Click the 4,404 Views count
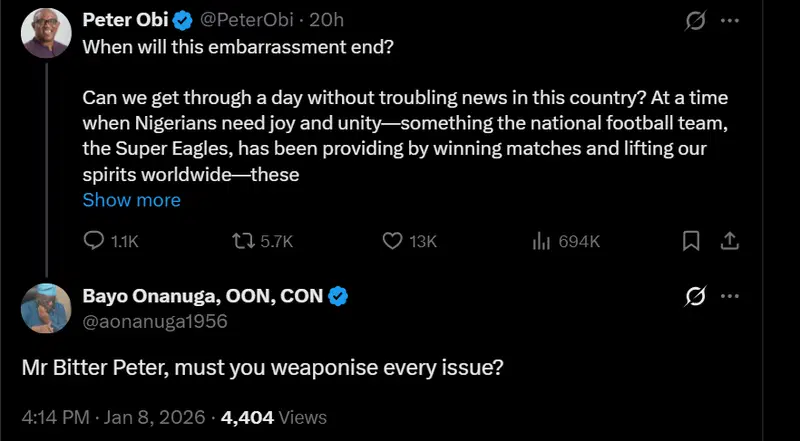Viewport: 800px width, 441px height. (273, 417)
